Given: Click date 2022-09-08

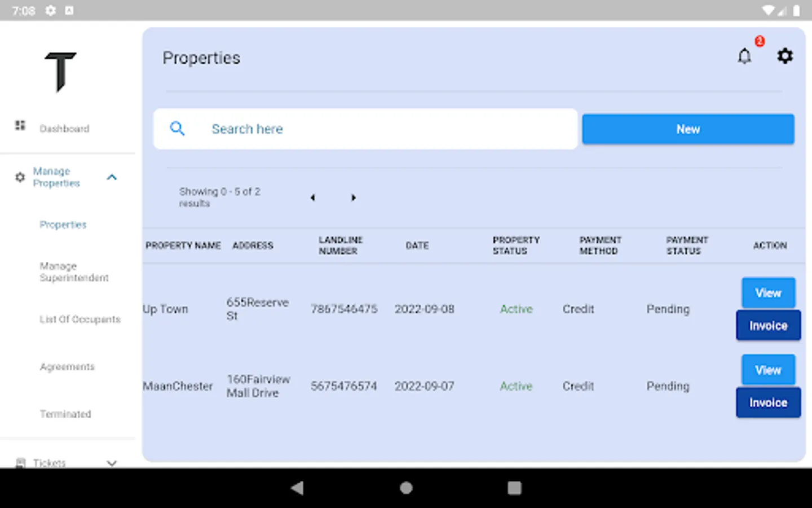Looking at the screenshot, I should [425, 309].
